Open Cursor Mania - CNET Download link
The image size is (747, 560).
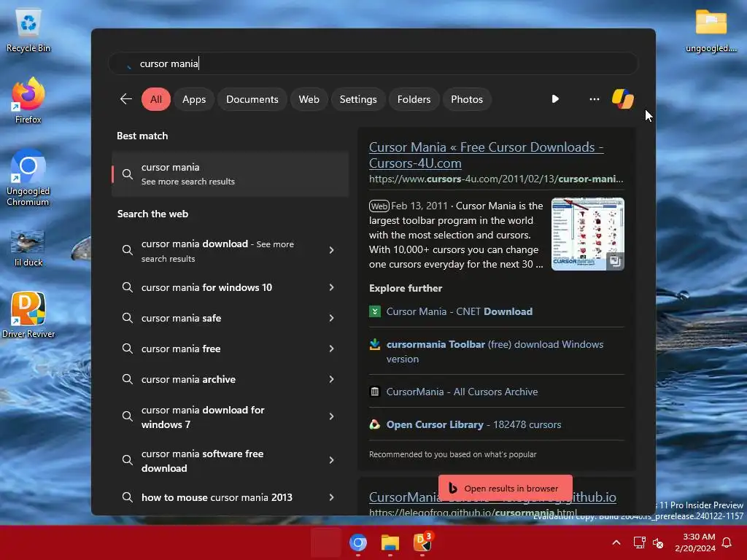point(460,311)
